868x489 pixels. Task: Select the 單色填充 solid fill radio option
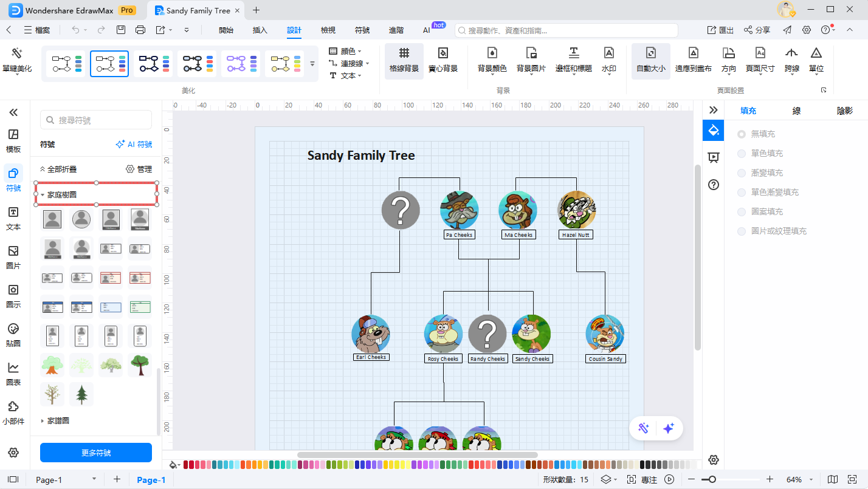(742, 154)
